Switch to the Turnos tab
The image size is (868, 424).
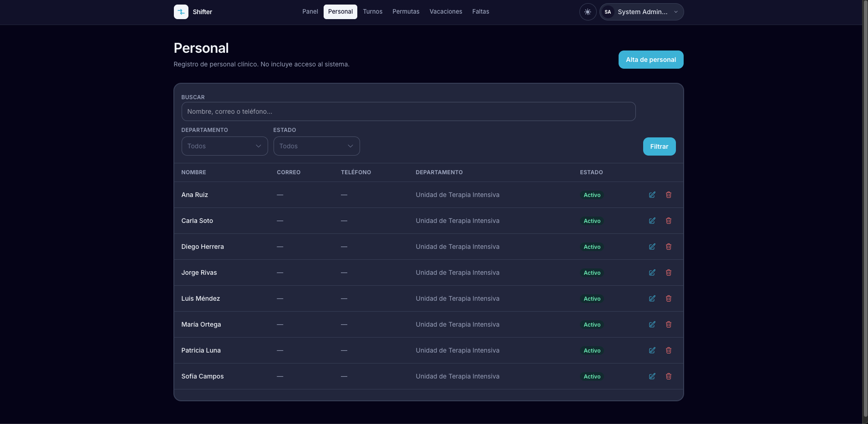click(372, 12)
